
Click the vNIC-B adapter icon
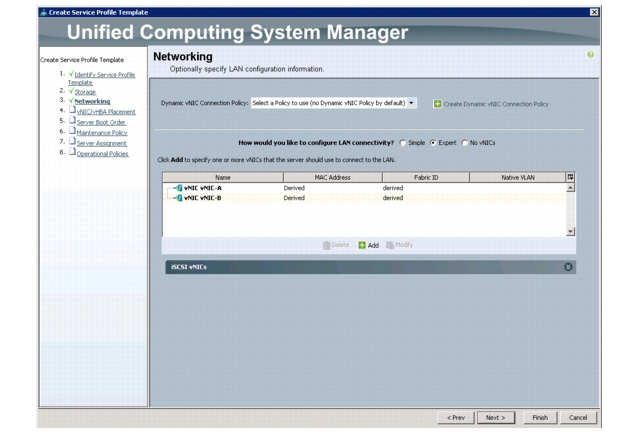(x=178, y=198)
